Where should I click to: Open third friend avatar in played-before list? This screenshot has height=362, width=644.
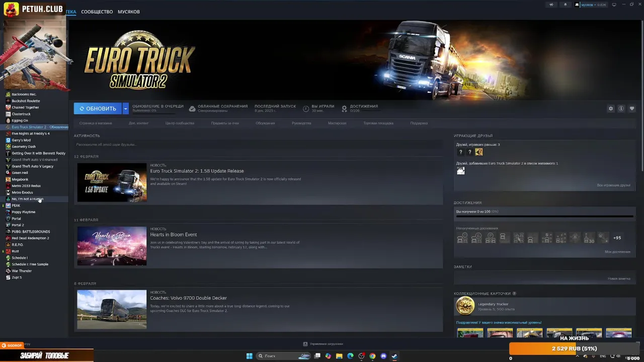[478, 152]
